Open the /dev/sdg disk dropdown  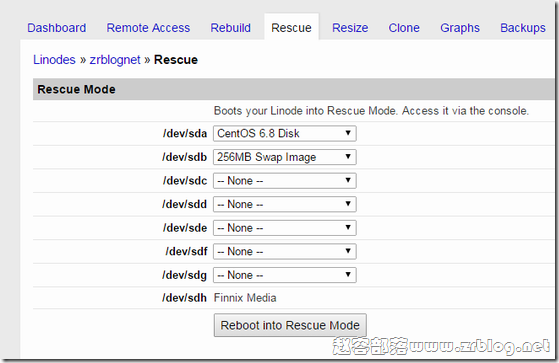284,275
